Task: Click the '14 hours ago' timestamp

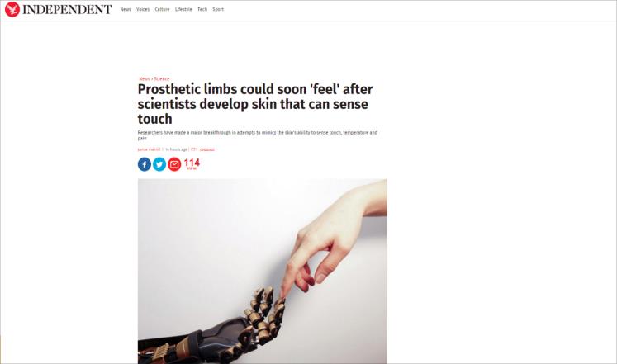Action: [x=176, y=149]
